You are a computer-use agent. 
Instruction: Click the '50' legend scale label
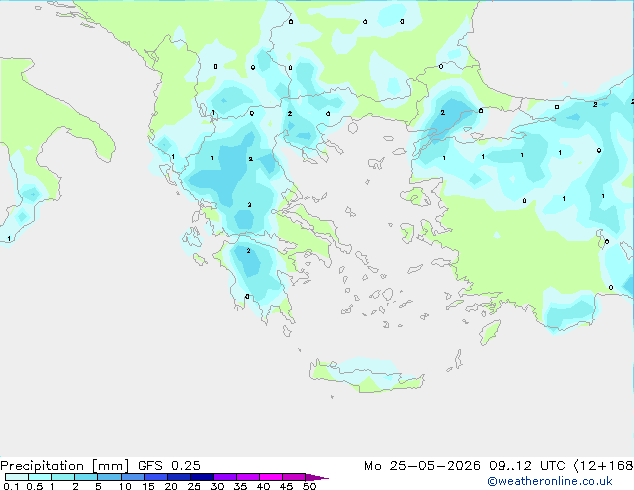(x=309, y=486)
